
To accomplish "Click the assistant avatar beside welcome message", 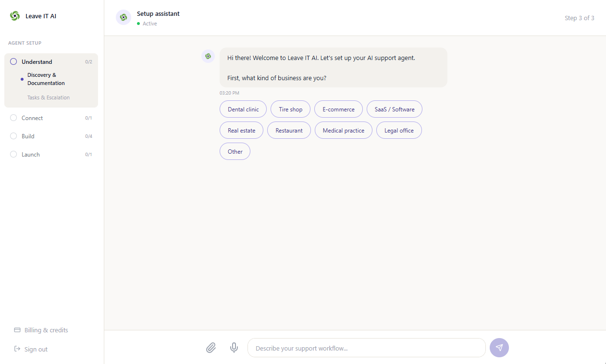I will pyautogui.click(x=208, y=56).
